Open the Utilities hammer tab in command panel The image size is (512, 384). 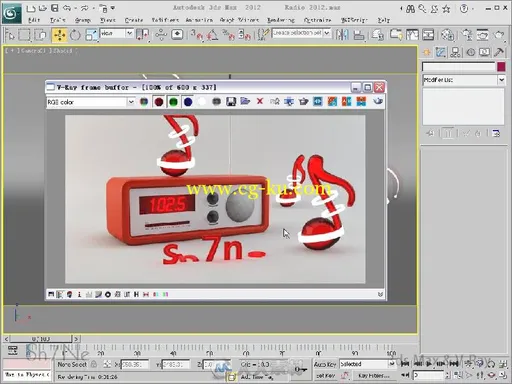(x=499, y=52)
